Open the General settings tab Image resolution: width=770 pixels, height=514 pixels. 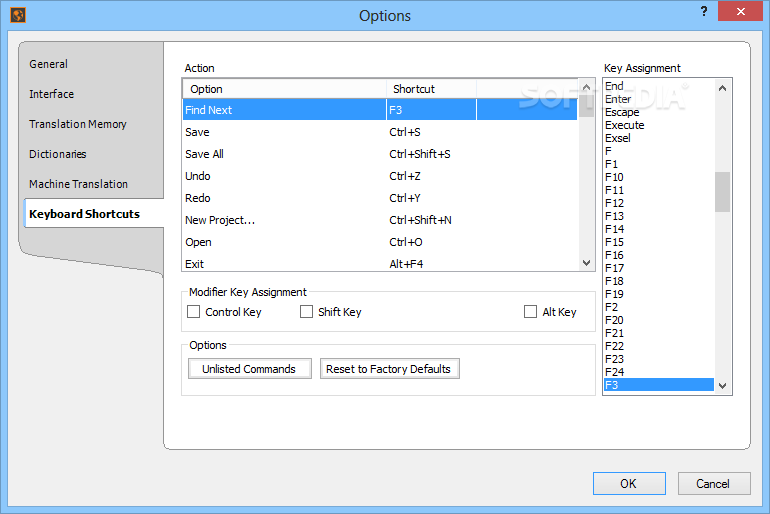[48, 64]
